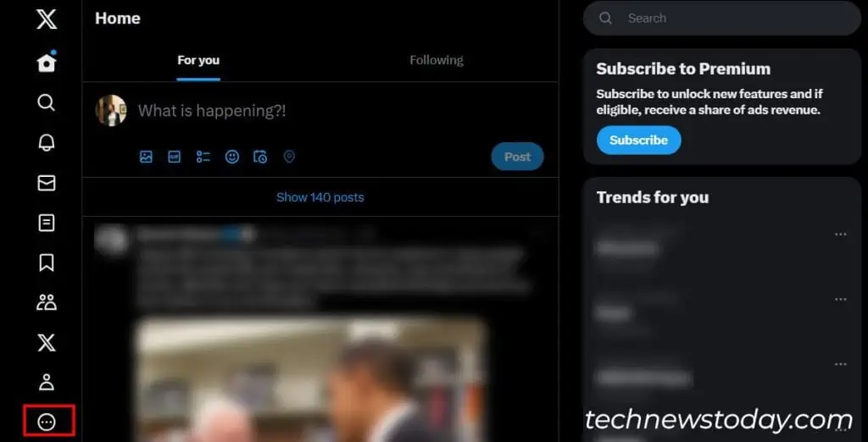The image size is (868, 442).
Task: Add a GIF to post
Action: pyautogui.click(x=175, y=157)
